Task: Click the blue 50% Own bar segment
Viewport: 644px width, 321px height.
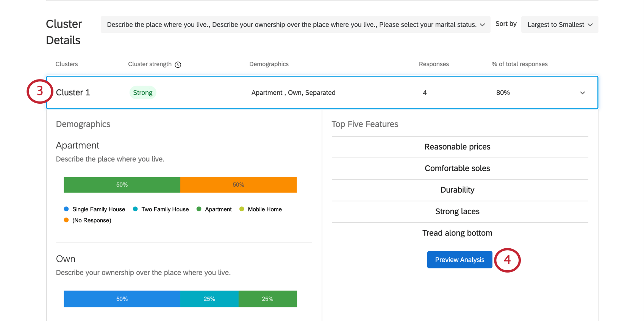Action: 122,299
